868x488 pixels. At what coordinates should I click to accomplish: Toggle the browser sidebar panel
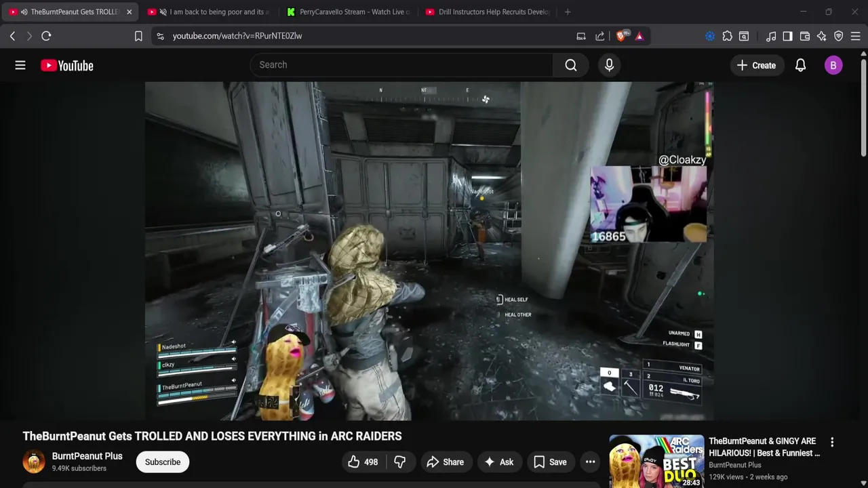click(787, 36)
